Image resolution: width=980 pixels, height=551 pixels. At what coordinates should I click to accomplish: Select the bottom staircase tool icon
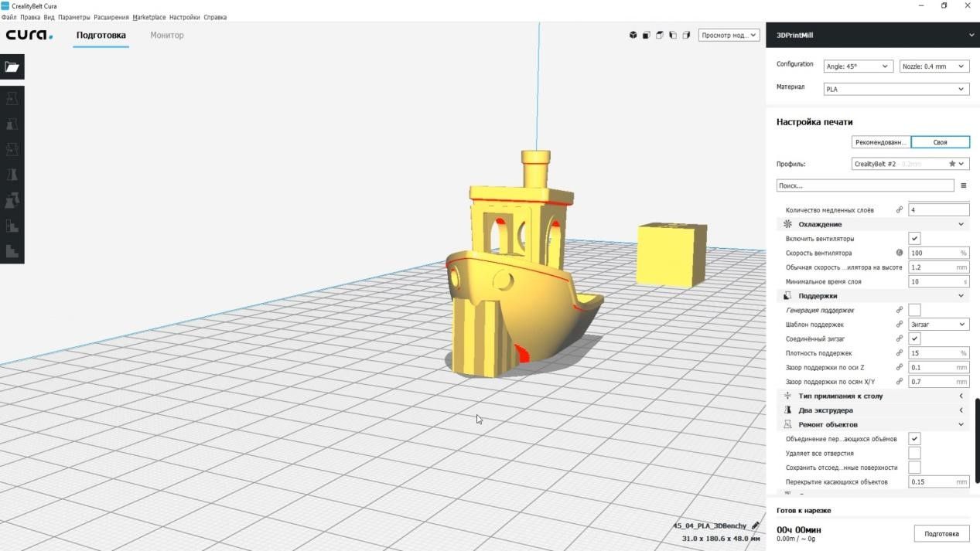(x=12, y=251)
